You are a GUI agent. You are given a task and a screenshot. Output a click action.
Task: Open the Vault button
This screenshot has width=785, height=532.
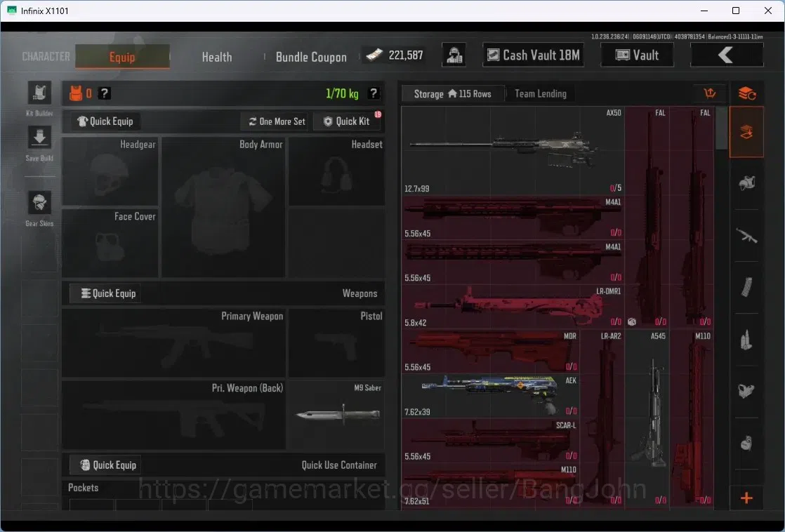(637, 55)
